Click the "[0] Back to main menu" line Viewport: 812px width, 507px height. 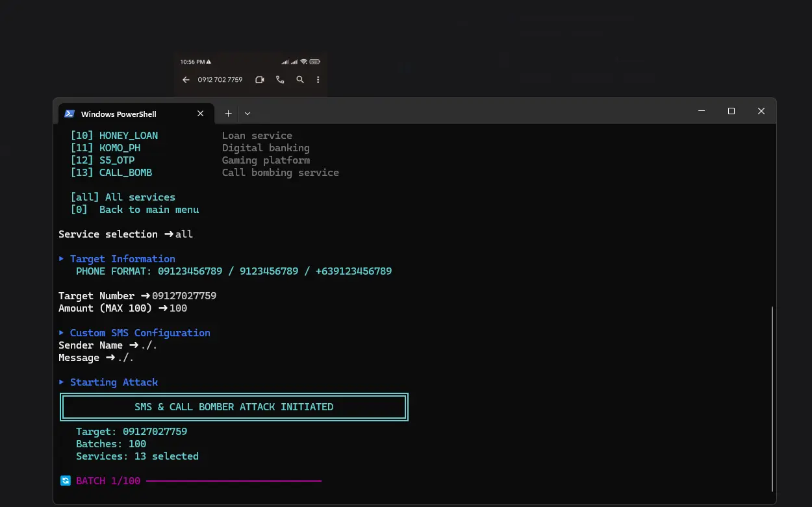[x=135, y=210]
